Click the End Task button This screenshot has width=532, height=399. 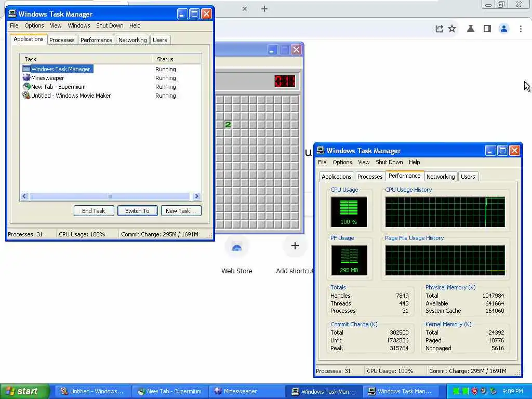(x=94, y=211)
